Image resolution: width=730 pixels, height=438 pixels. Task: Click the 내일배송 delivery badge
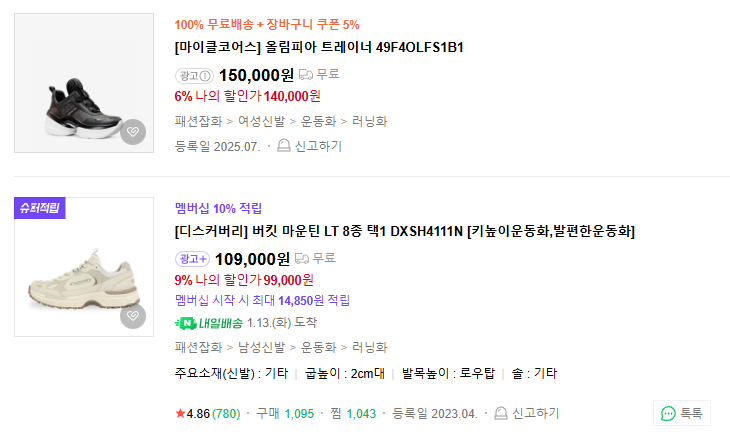208,323
